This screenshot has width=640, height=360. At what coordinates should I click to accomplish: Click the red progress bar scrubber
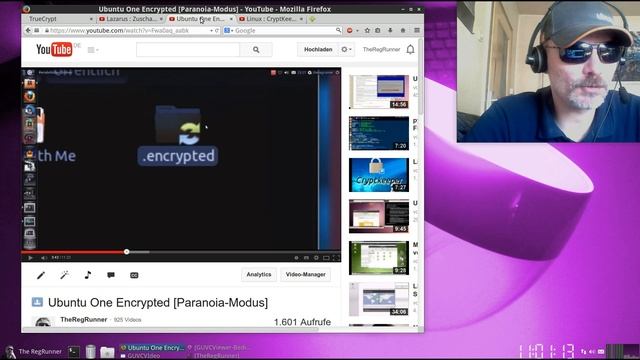coord(127,252)
